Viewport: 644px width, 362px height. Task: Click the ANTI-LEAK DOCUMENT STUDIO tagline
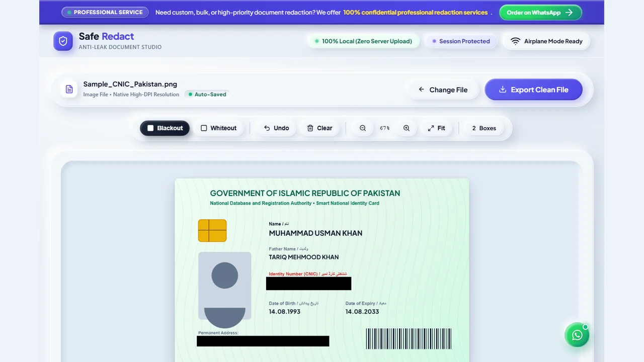[120, 47]
